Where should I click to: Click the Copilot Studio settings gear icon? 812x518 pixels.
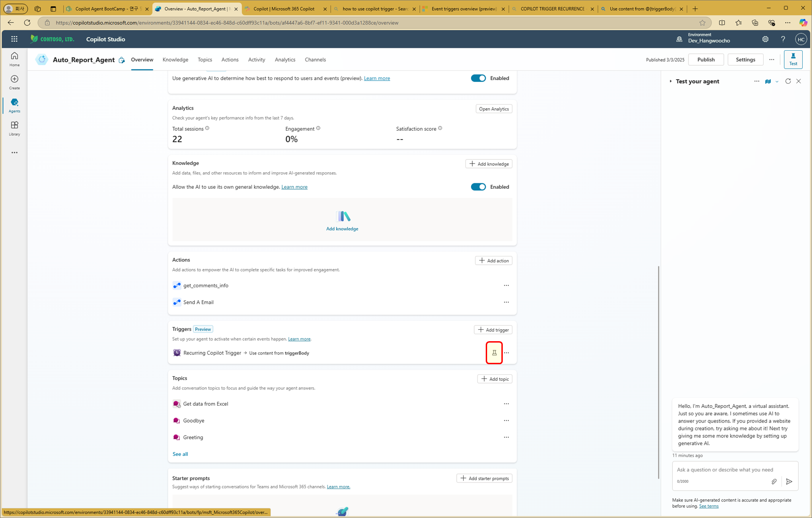coord(765,39)
